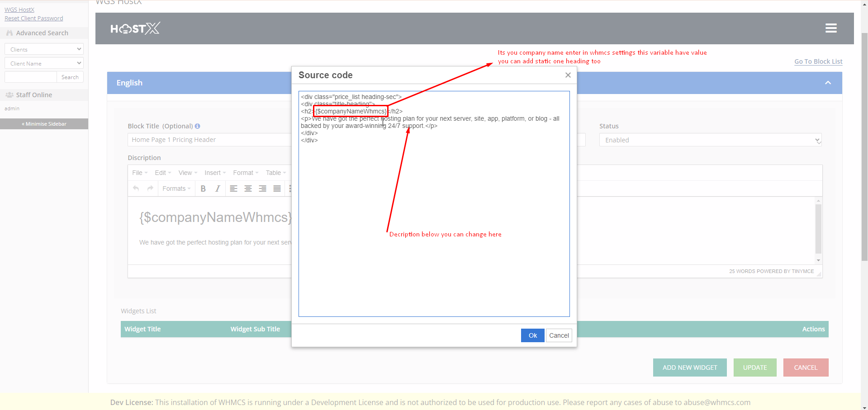The height and width of the screenshot is (410, 868).
Task: Apply align right to text
Action: pyautogui.click(x=262, y=189)
